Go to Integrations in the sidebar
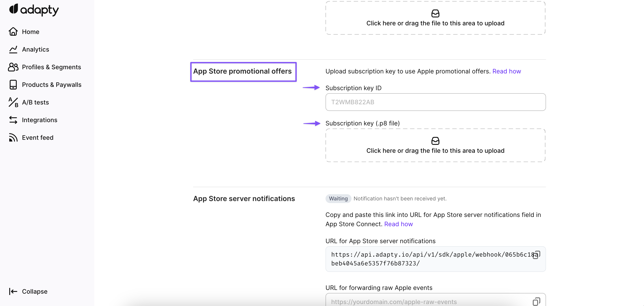 click(x=39, y=120)
